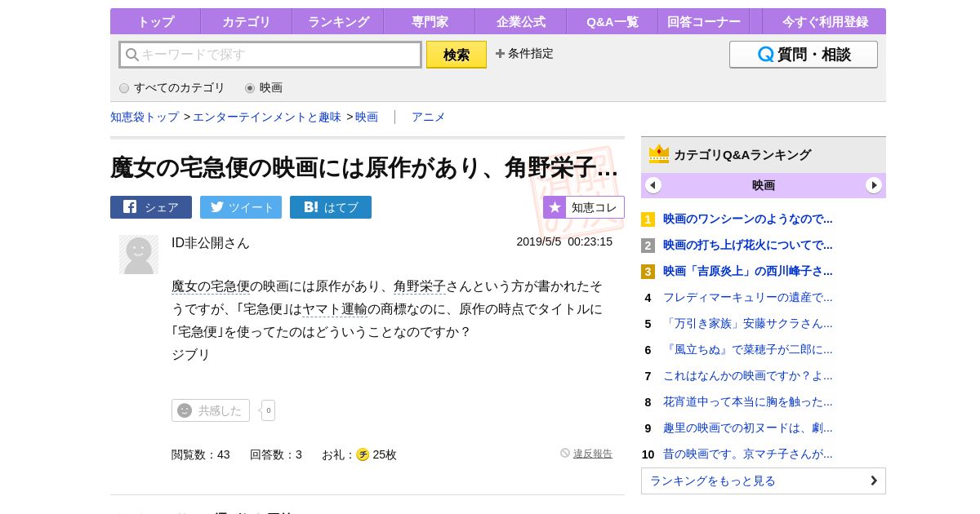Click the plus icon beside 条件指定
980x514 pixels.
[x=500, y=54]
